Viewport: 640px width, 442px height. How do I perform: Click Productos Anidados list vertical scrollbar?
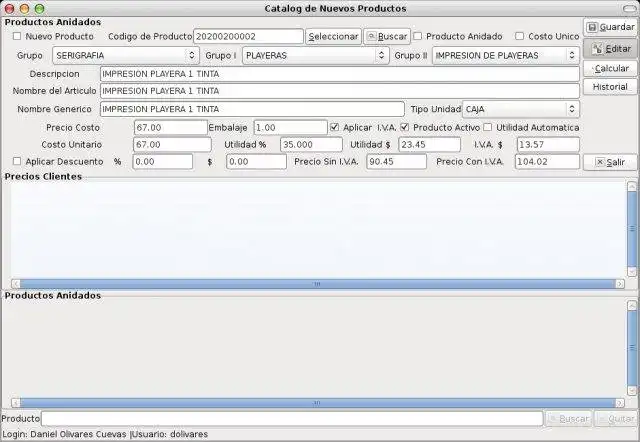[x=632, y=348]
